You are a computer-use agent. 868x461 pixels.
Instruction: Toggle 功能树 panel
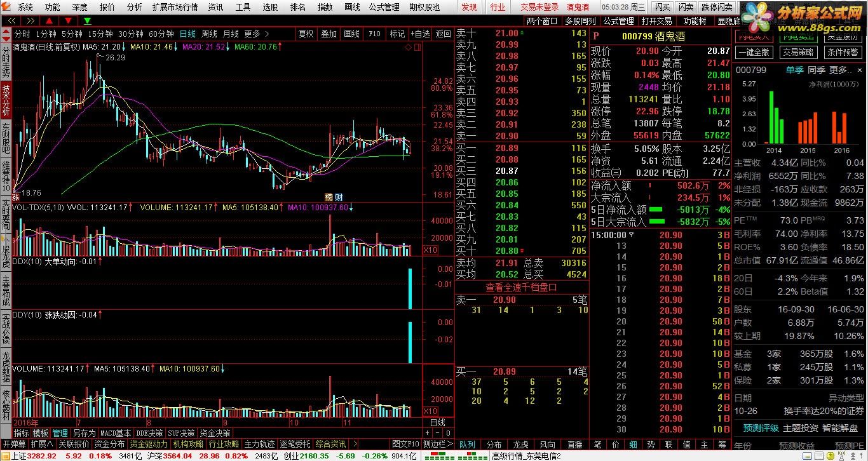(x=695, y=21)
